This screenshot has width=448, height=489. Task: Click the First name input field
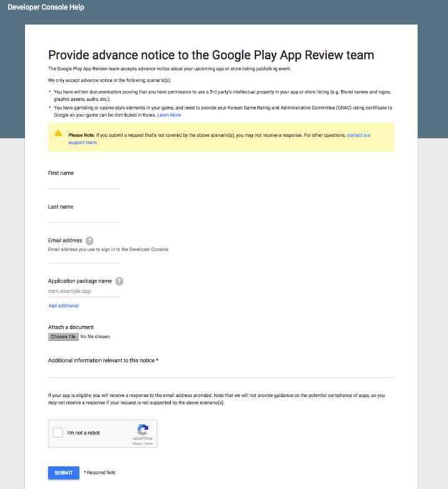point(84,183)
